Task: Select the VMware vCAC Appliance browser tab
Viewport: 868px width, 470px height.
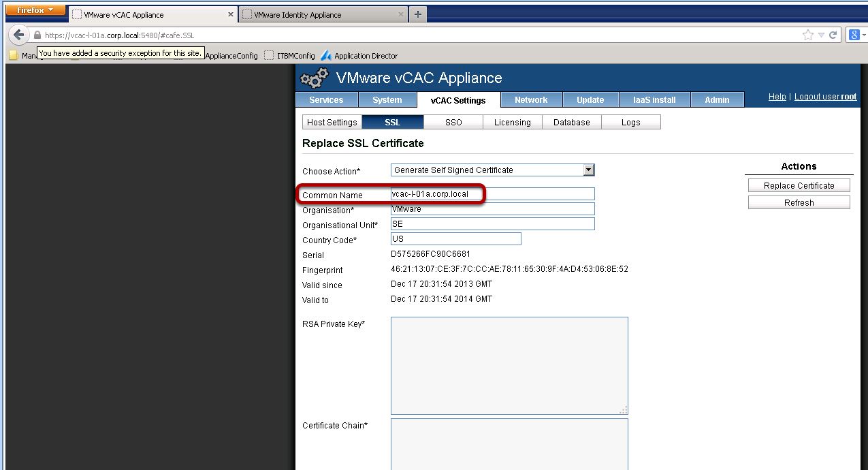Action: 153,14
